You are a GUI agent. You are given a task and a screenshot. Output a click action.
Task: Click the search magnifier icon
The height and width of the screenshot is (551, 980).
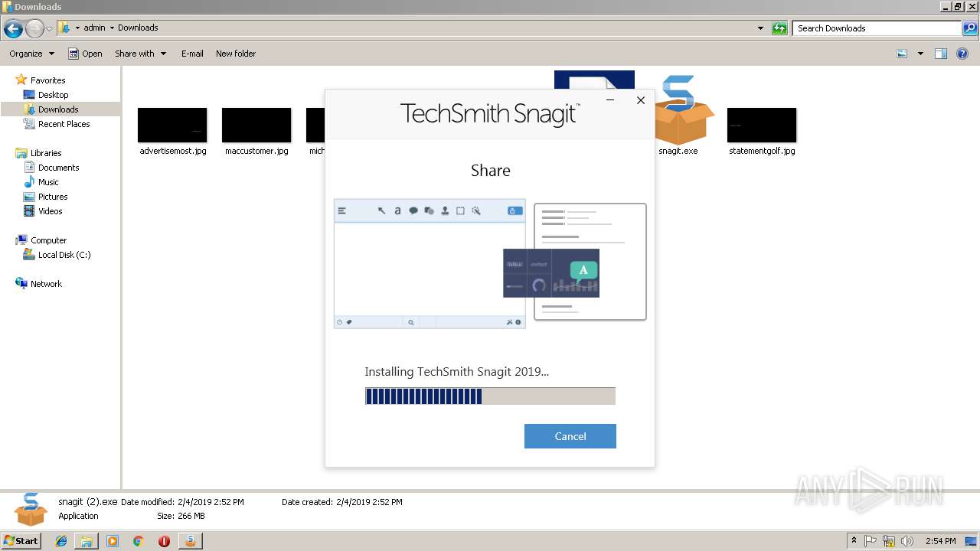[x=970, y=28]
